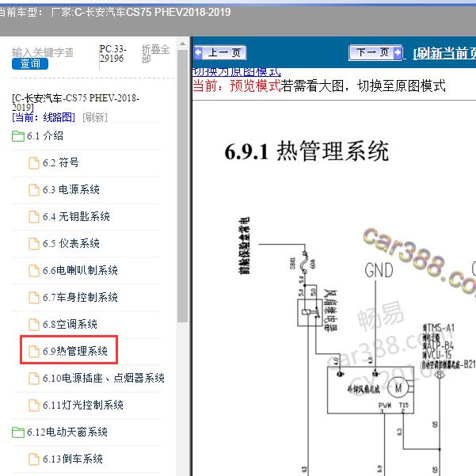Click the sidebar vertical scrollbar thumb
The width and height of the screenshot is (476, 476).
click(182, 186)
